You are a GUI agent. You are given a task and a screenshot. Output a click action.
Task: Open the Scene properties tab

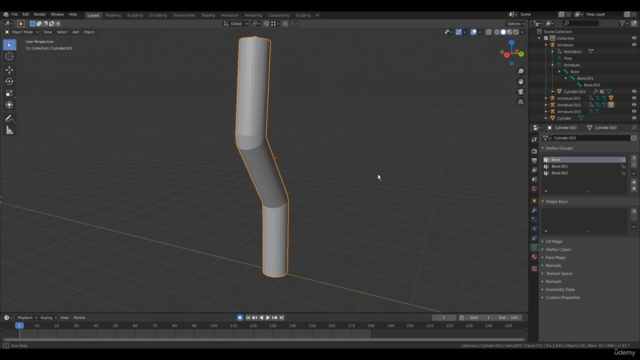534,180
